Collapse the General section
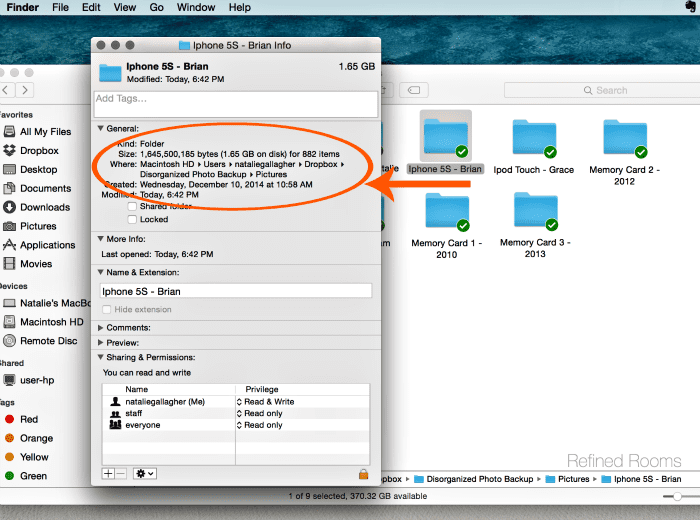The height and width of the screenshot is (520, 700). tap(100, 128)
